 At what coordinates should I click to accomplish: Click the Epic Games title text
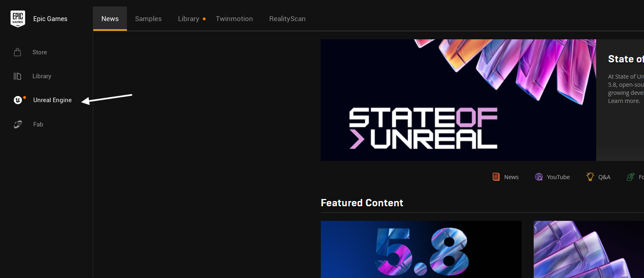(50, 19)
